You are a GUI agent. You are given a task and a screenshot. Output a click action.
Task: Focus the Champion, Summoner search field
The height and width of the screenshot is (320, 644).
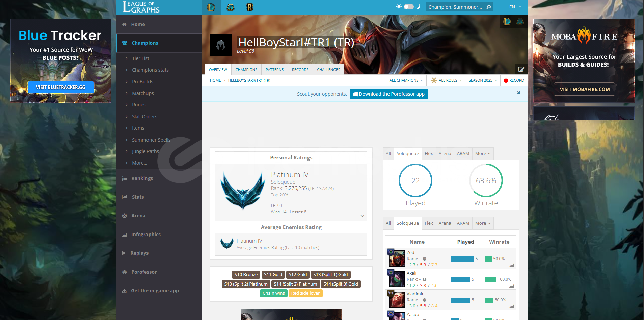pyautogui.click(x=455, y=7)
